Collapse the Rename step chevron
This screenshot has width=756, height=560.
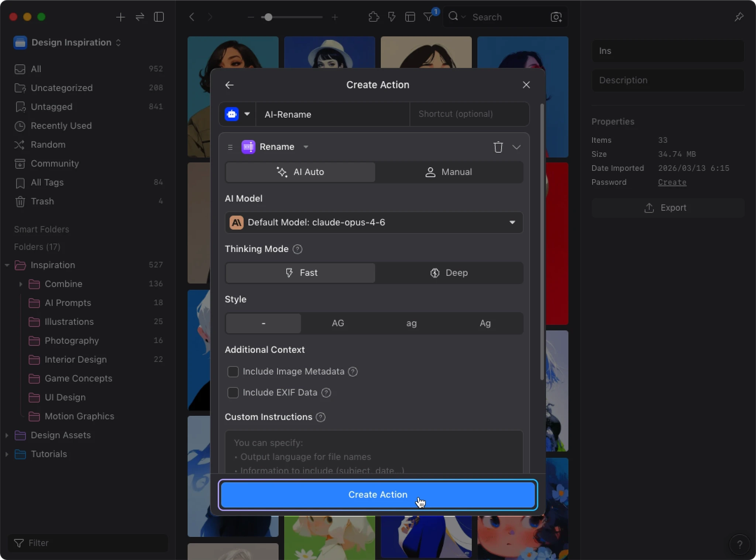(x=516, y=147)
